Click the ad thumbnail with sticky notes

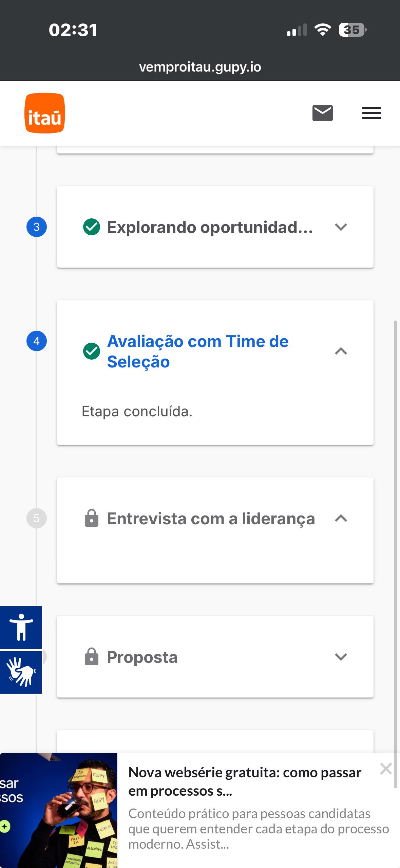click(x=58, y=810)
